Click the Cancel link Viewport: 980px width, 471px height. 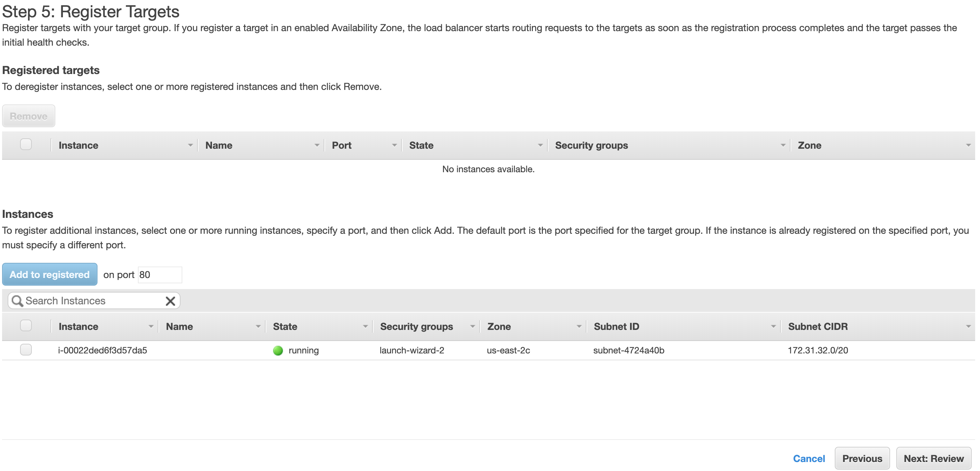click(x=809, y=459)
